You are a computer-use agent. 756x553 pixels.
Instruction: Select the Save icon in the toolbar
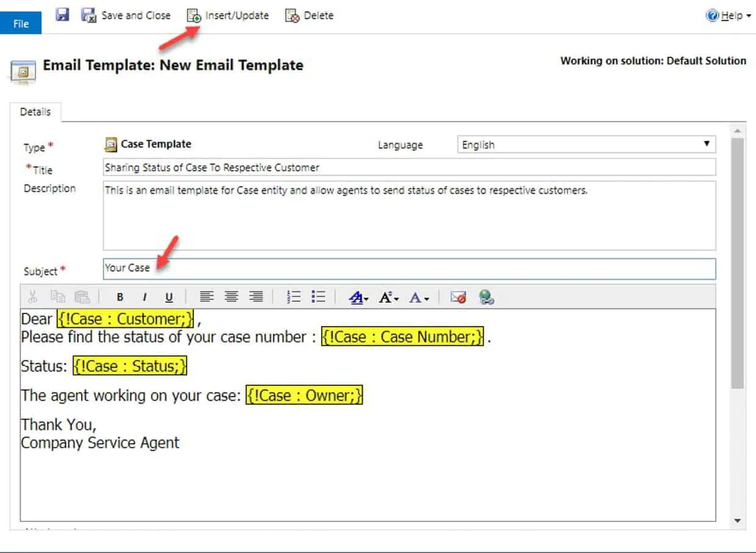(x=62, y=15)
